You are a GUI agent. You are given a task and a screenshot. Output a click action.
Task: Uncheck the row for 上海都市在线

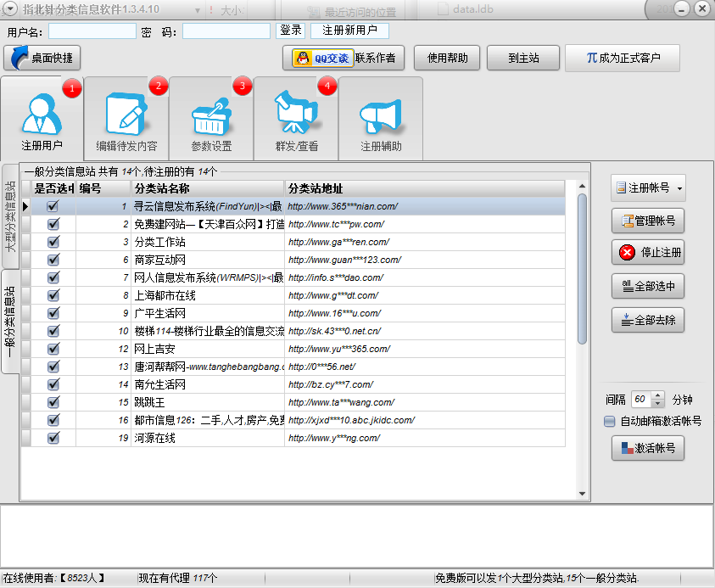tap(53, 296)
